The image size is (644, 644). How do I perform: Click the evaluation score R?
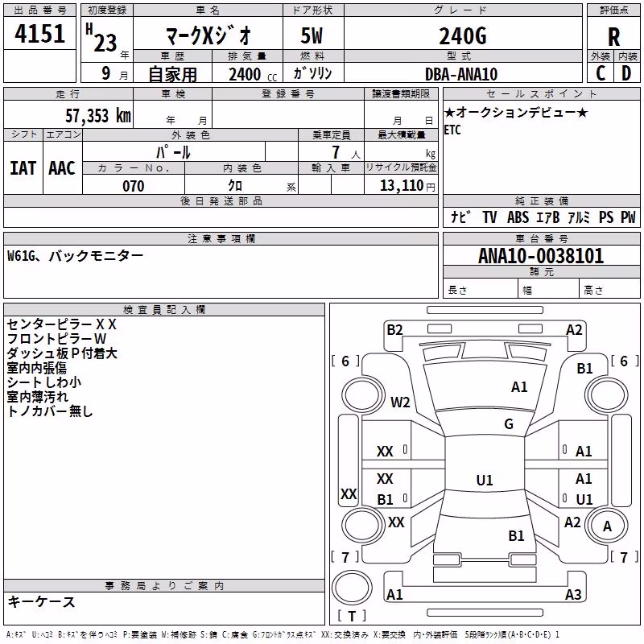click(x=613, y=37)
